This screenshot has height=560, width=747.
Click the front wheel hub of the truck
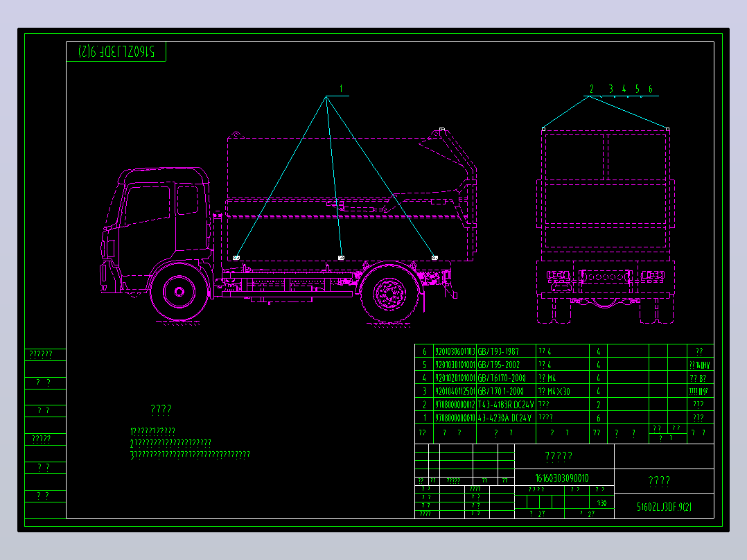point(179,292)
